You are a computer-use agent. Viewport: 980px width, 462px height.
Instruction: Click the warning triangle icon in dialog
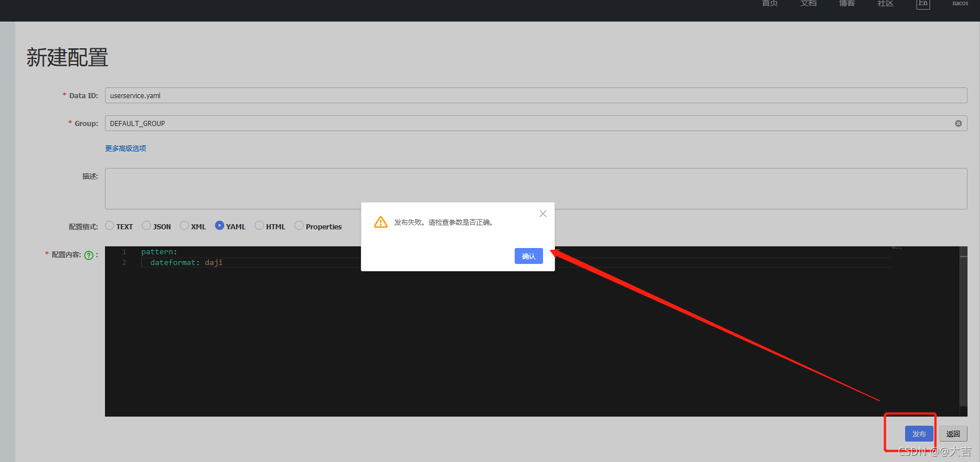[x=381, y=222]
